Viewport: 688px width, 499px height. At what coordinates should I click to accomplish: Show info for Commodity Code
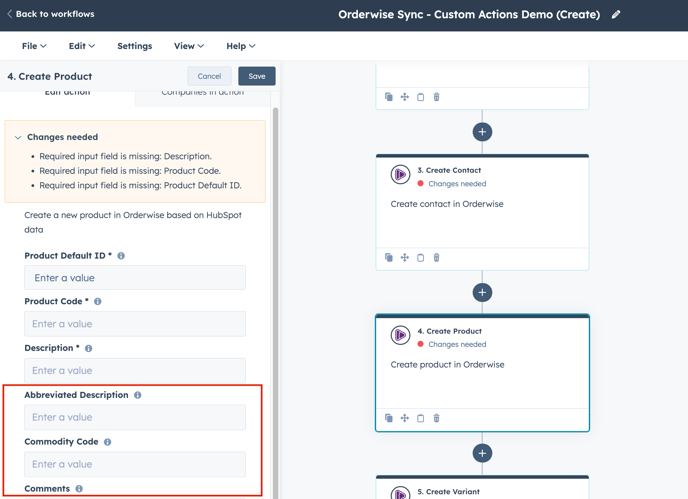click(108, 442)
